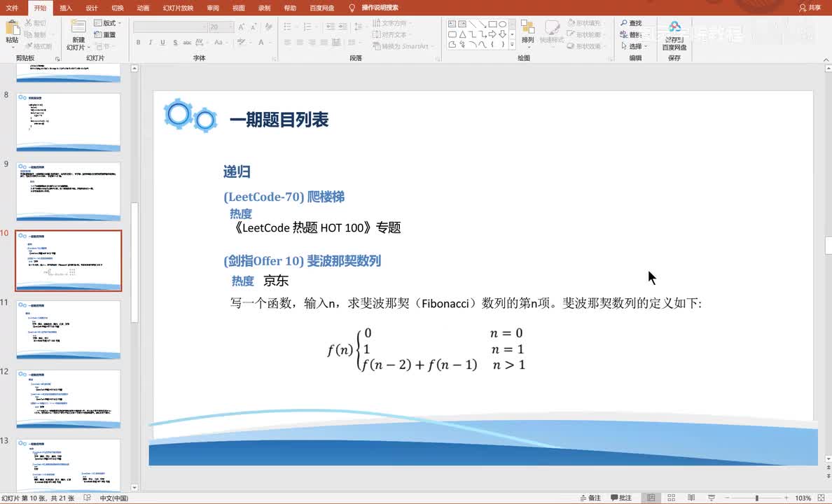Click Convert to SmartArt button
The width and height of the screenshot is (832, 504).
tap(402, 46)
